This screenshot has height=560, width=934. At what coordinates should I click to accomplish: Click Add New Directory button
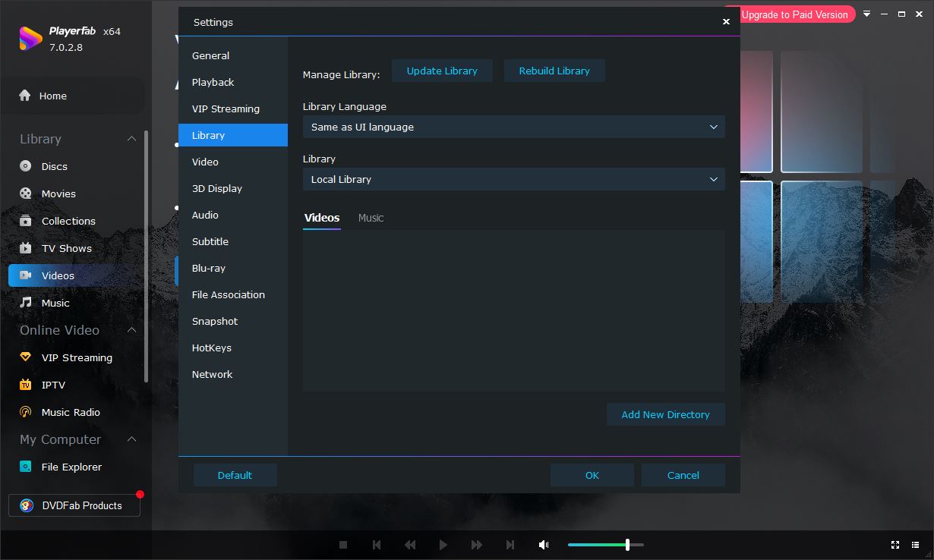coord(666,414)
